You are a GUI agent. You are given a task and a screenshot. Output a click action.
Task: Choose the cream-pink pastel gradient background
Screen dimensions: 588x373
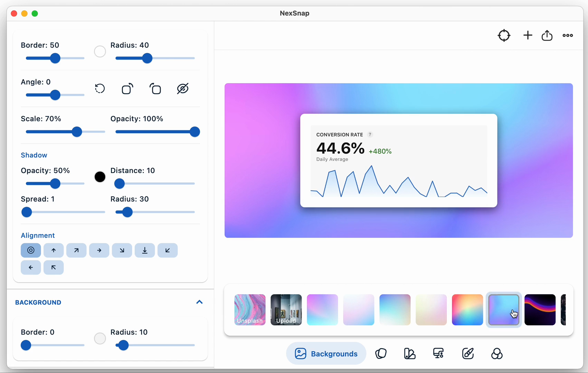click(x=431, y=310)
